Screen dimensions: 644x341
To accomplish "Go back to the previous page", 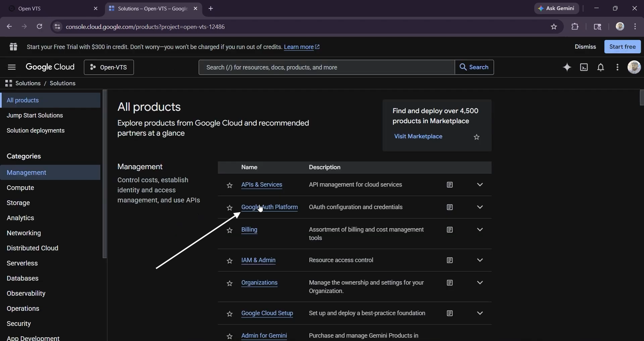I will [9, 27].
